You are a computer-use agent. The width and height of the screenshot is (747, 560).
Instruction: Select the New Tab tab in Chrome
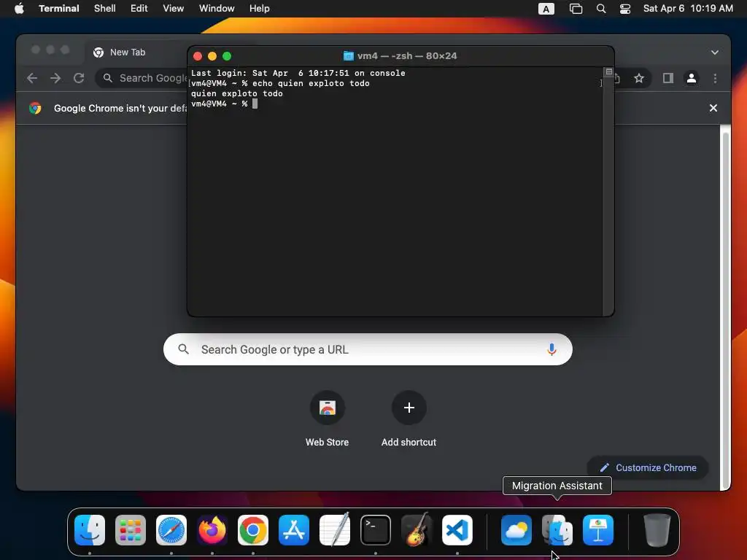coord(136,52)
